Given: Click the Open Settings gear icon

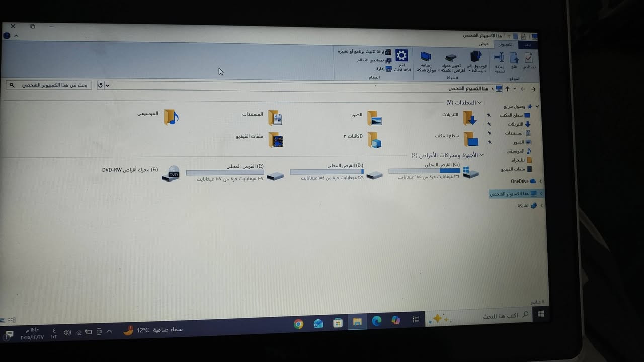Looking at the screenshot, I should (401, 55).
